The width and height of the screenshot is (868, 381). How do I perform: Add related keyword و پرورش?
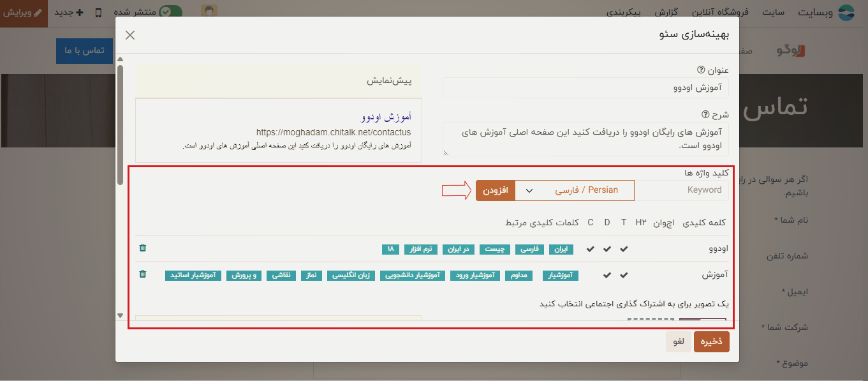click(x=244, y=275)
